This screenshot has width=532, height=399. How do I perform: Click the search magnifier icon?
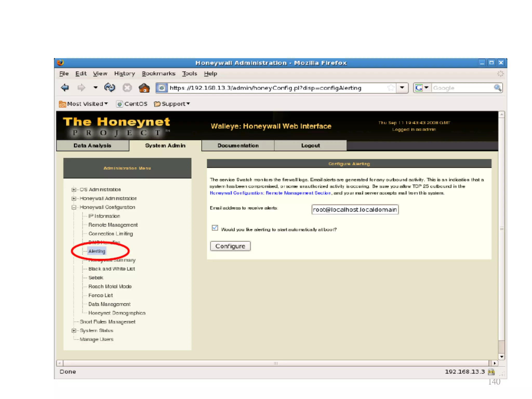[x=497, y=88]
